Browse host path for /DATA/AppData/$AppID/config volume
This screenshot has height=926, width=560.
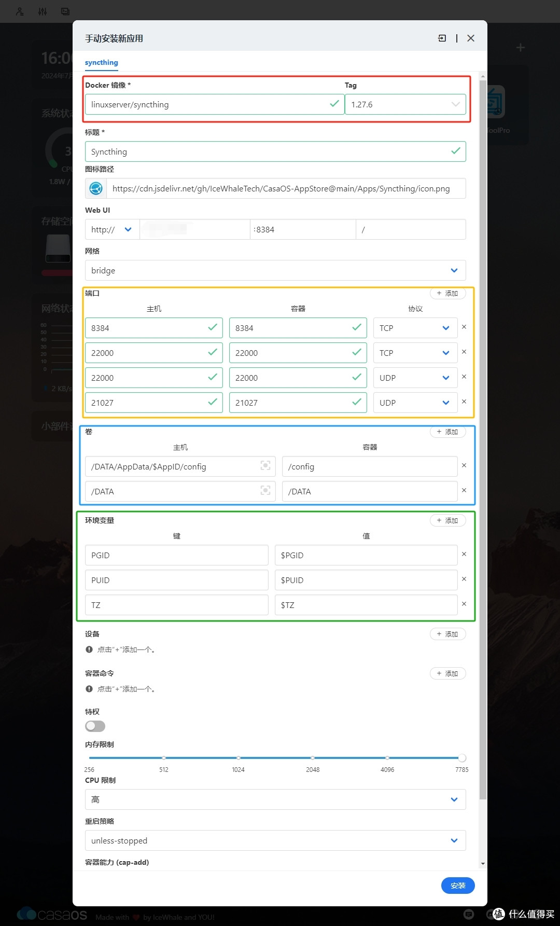point(265,465)
